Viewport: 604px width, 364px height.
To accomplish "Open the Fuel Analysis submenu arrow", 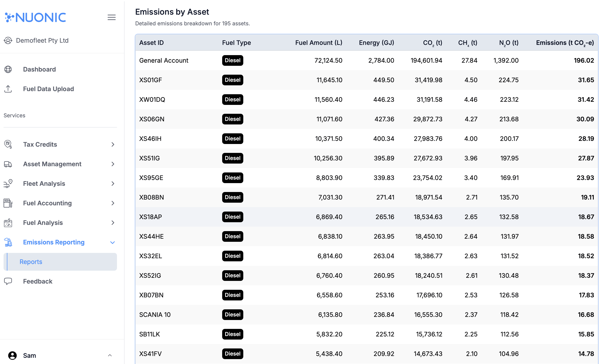I will point(113,223).
